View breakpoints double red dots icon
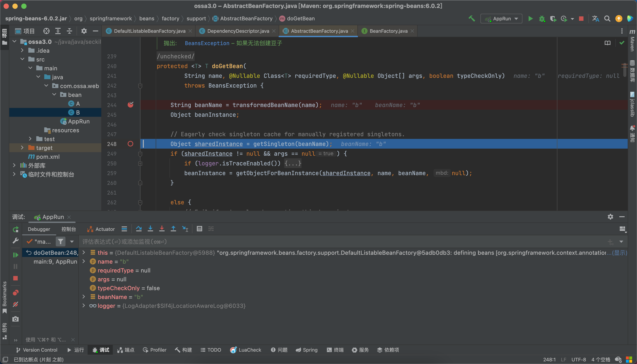This screenshot has height=364, width=637. 15,293
